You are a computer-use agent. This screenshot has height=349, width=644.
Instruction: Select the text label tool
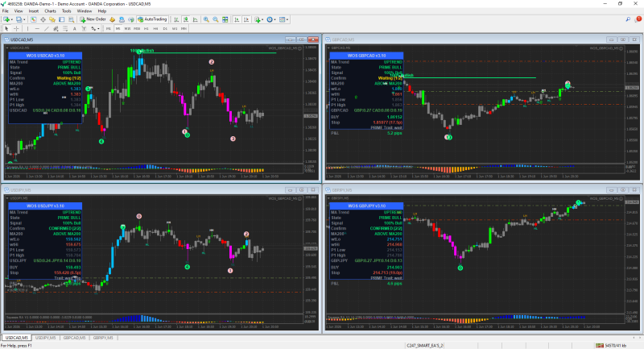coord(84,29)
